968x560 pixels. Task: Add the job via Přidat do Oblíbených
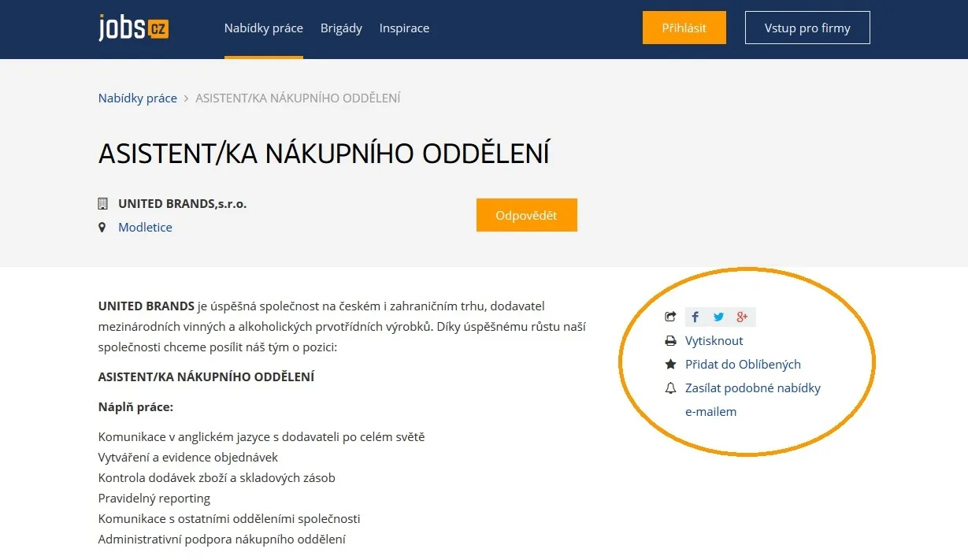click(743, 364)
